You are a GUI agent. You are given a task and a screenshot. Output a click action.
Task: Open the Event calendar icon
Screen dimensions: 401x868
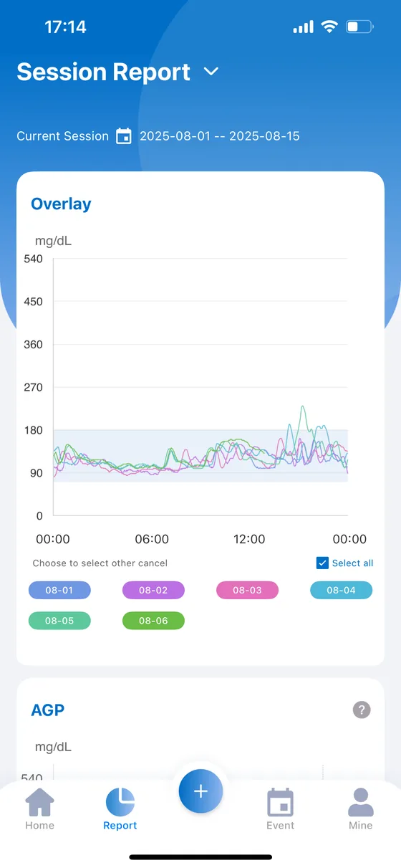(x=280, y=803)
